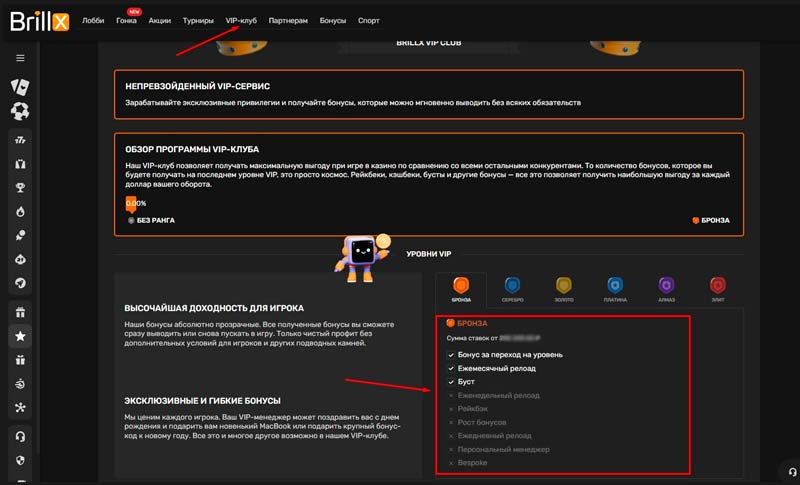The height and width of the screenshot is (485, 800).
Task: Toggle the "Бонус за переход на уровень" checkmark
Action: point(452,355)
